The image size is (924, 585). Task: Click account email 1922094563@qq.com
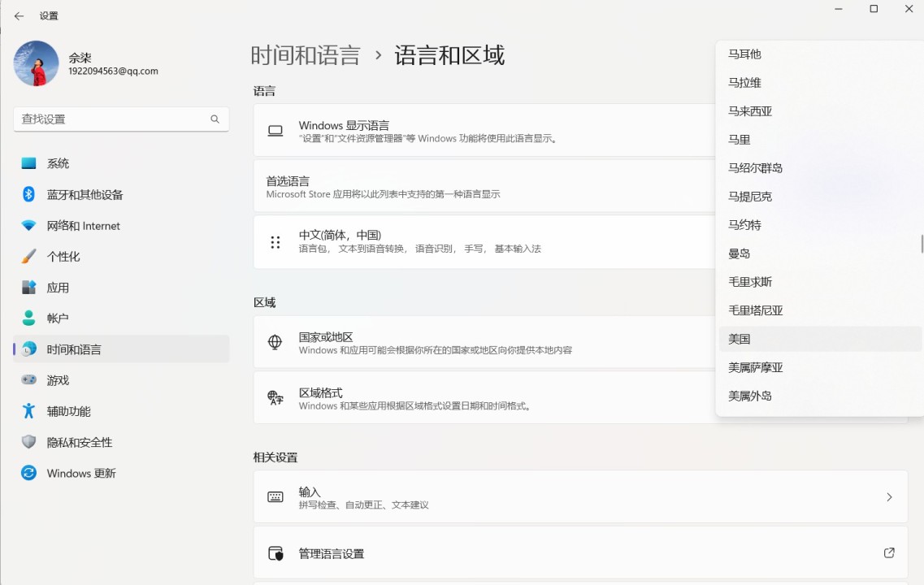113,71
